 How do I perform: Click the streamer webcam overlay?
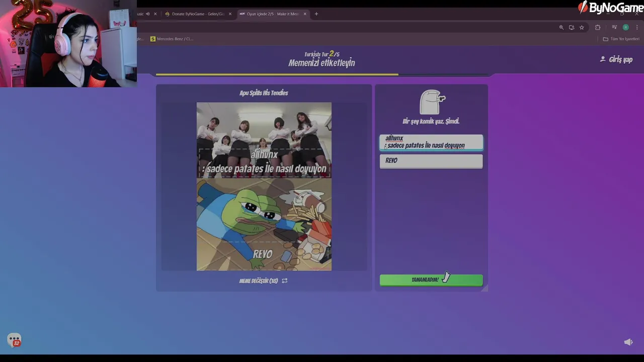68,44
